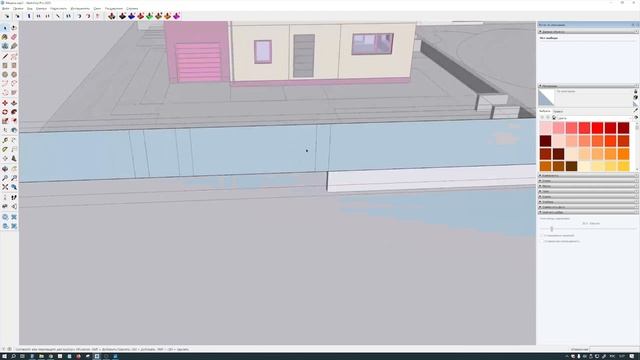Collapse the Materials panel header
Viewport: 640px width, 360px height.
(x=588, y=86)
